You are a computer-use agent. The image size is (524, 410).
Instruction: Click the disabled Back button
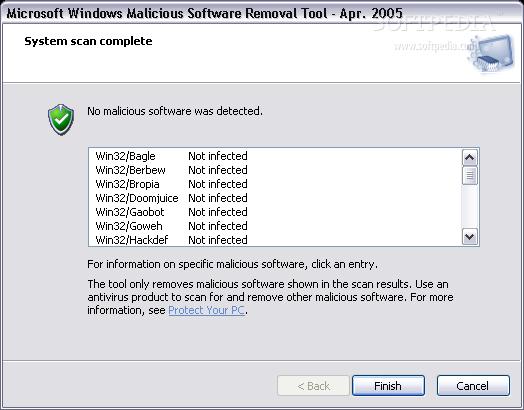click(x=313, y=386)
